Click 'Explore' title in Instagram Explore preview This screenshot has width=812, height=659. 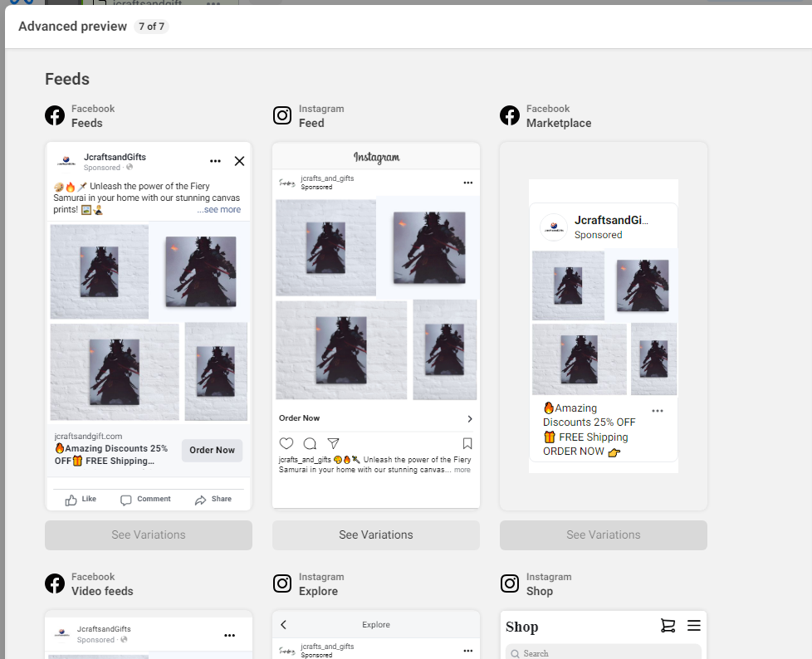point(376,624)
